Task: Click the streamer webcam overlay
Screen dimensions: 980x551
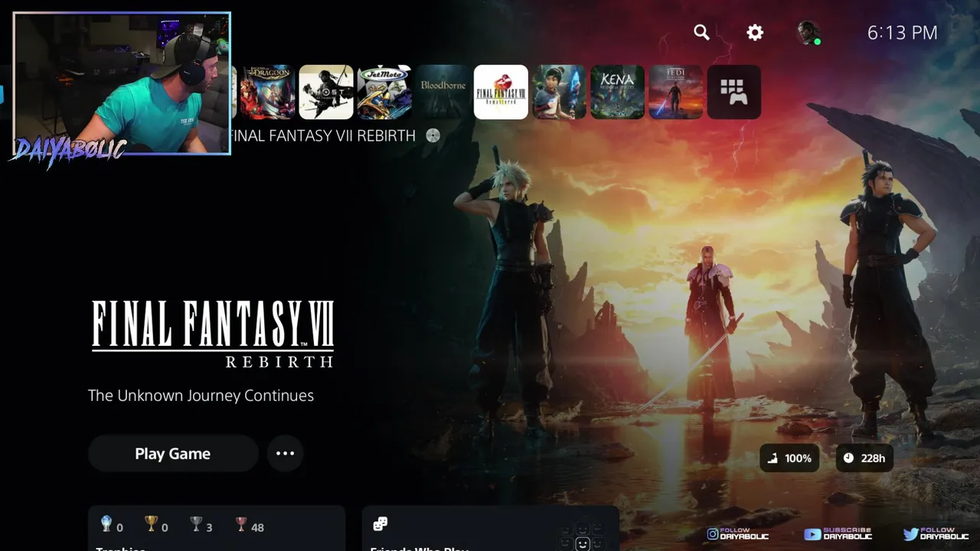Action: [x=122, y=83]
